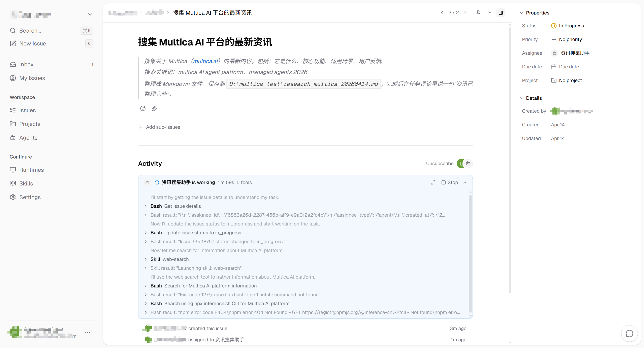Collapse the Details section

click(x=531, y=98)
